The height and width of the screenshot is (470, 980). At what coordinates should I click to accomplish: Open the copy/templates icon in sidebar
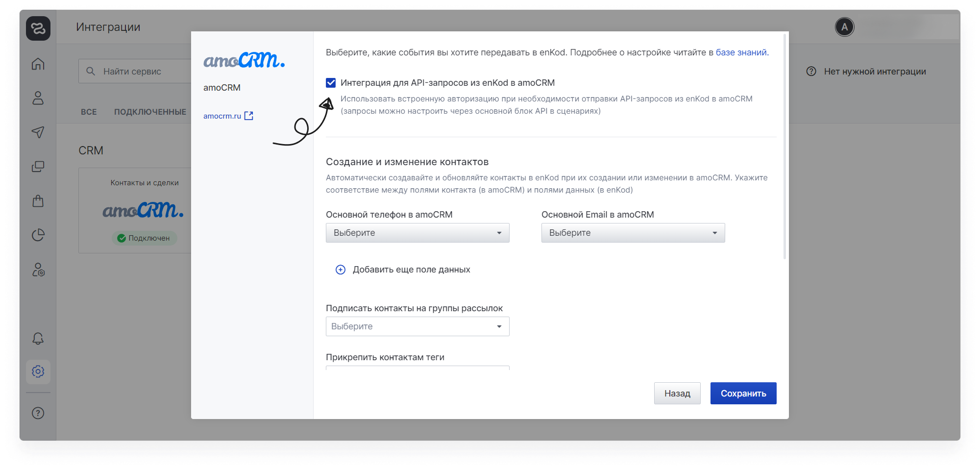pyautogui.click(x=38, y=167)
